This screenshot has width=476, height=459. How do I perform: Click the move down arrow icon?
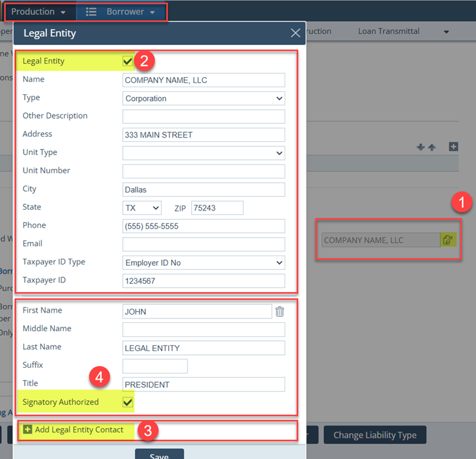pyautogui.click(x=421, y=147)
